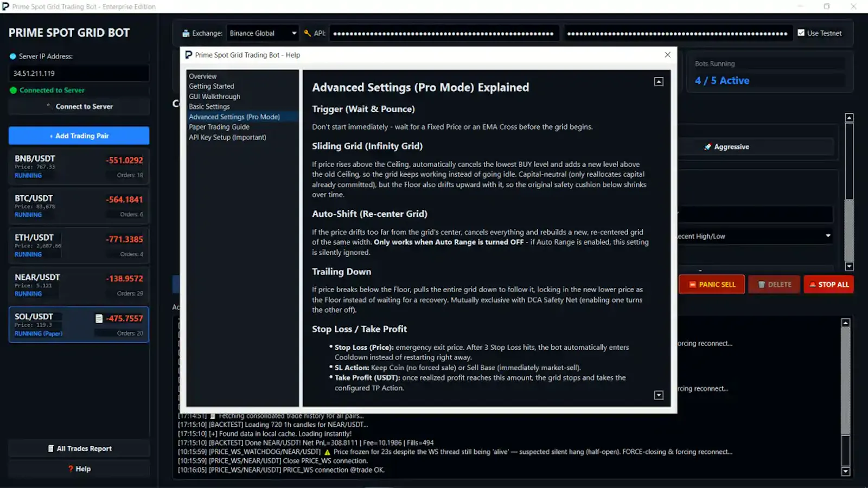Select GUI Walkthrough in help list
Image resolution: width=868 pixels, height=488 pixels.
[x=214, y=97]
